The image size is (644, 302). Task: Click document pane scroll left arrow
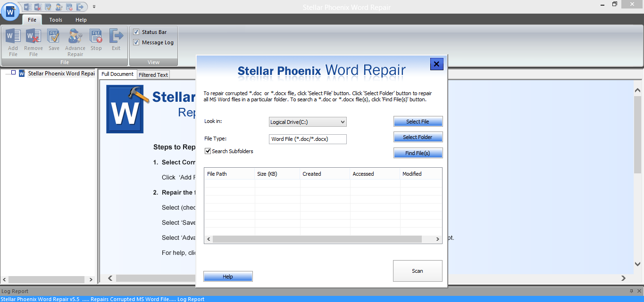(110, 278)
